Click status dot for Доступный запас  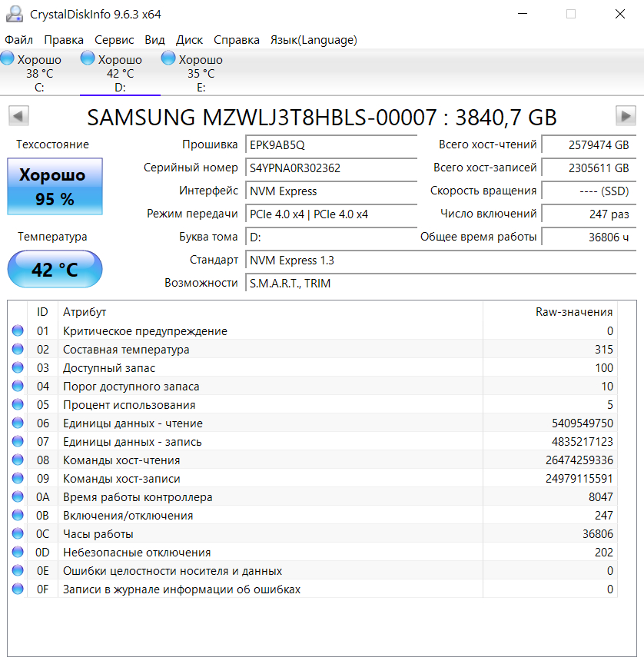point(18,367)
